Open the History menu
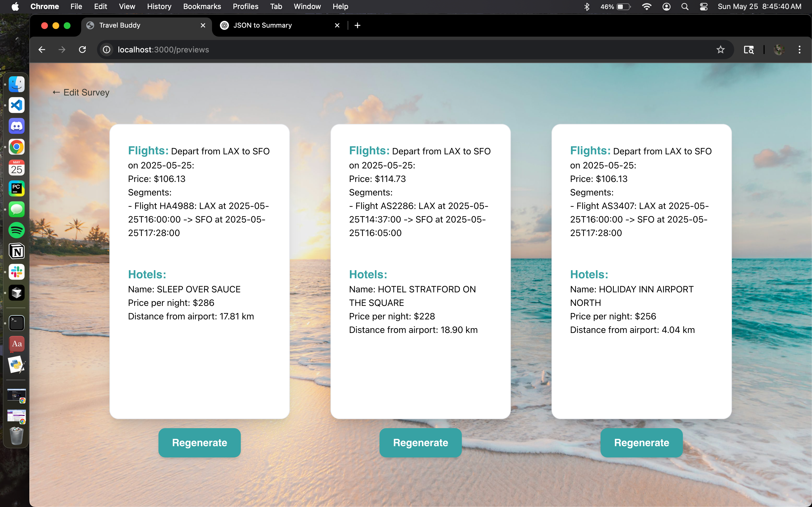The image size is (812, 507). (159, 7)
